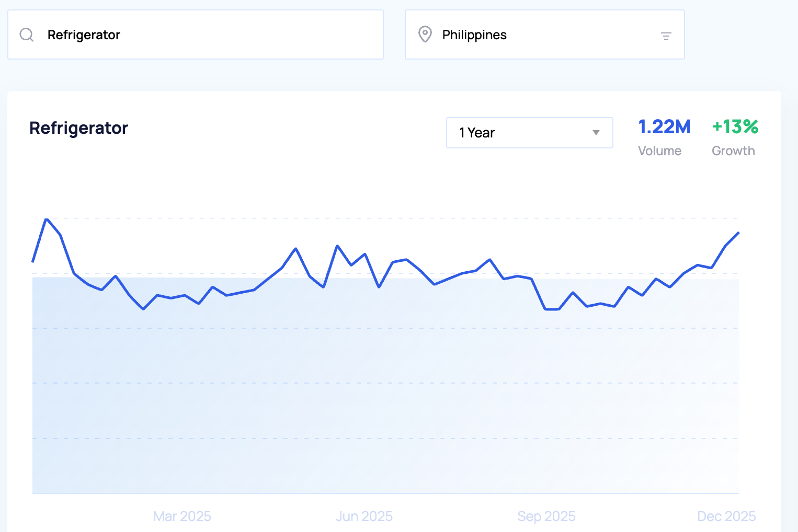The width and height of the screenshot is (798, 532).
Task: Click the +13% growth value
Action: click(x=735, y=127)
